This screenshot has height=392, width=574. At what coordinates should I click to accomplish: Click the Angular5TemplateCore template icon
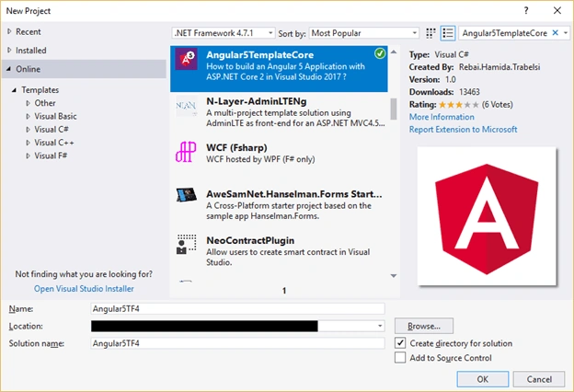[x=186, y=59]
